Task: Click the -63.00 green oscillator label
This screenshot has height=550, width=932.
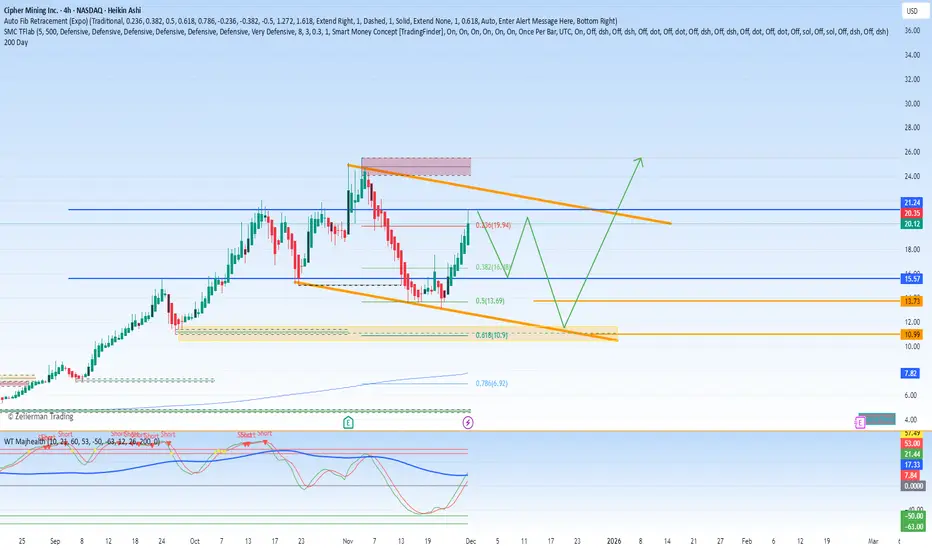Action: coord(914,526)
